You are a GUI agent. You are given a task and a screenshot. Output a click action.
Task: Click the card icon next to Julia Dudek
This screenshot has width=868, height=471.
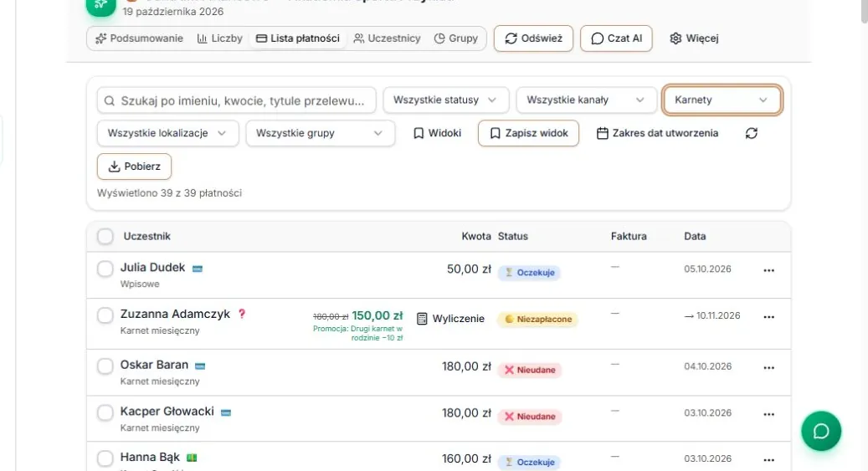coord(197,269)
